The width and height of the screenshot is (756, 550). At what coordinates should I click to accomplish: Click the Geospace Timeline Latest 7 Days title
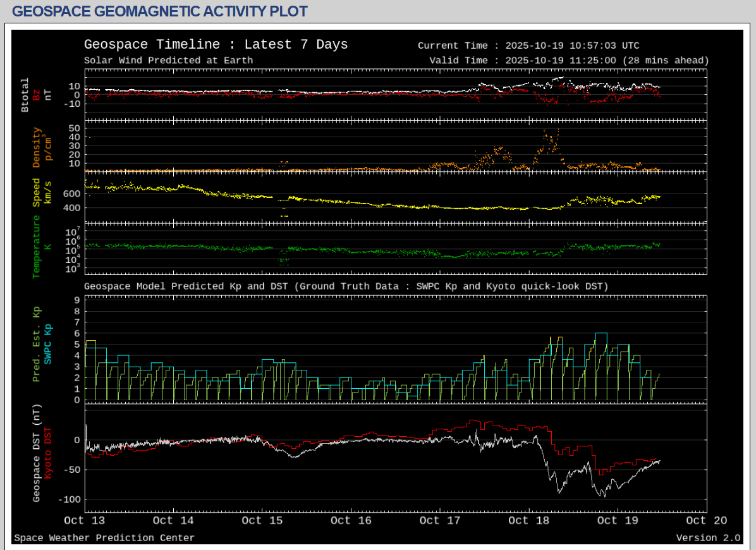216,45
